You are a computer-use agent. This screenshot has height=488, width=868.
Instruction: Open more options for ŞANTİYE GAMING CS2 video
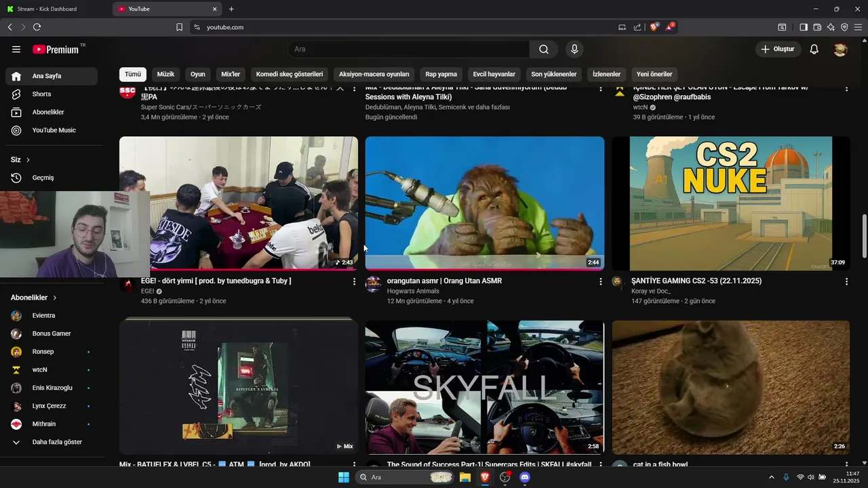click(x=846, y=281)
